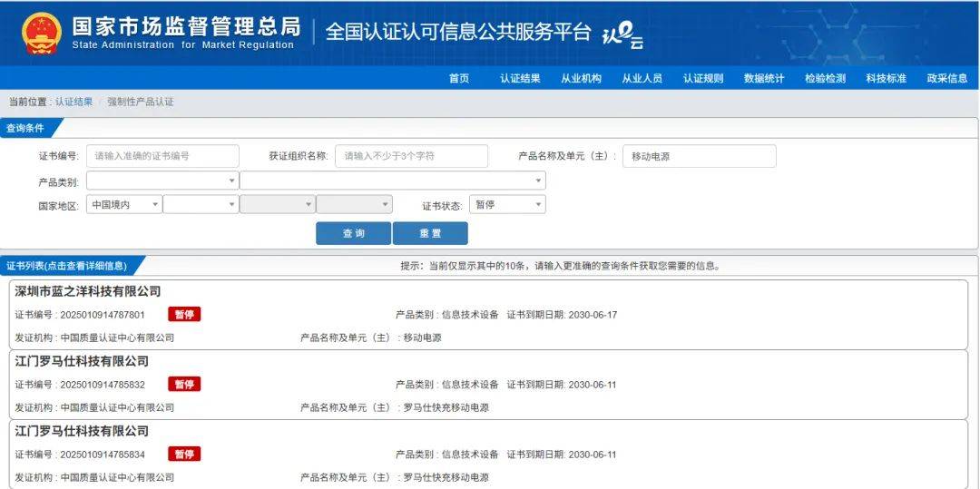Click the national emblem logo
Screen dimensions: 980x489
pos(42,33)
